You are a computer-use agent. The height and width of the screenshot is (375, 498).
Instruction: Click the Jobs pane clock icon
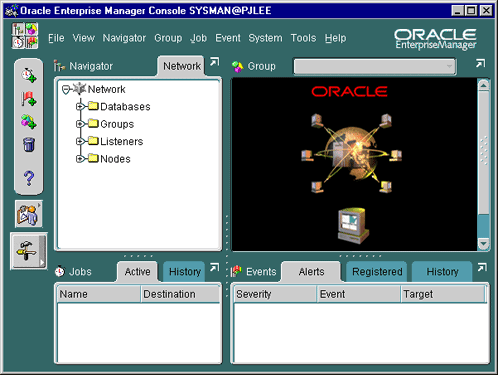coord(60,272)
